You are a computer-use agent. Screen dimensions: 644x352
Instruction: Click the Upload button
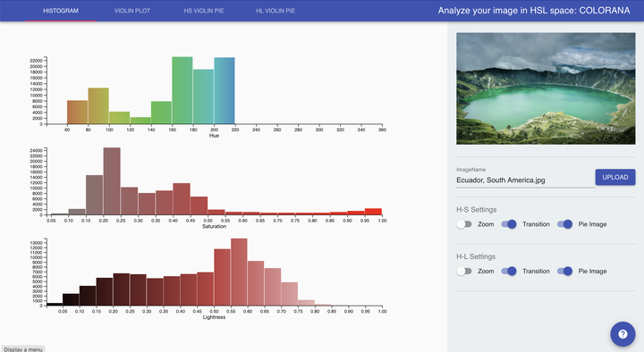point(615,177)
